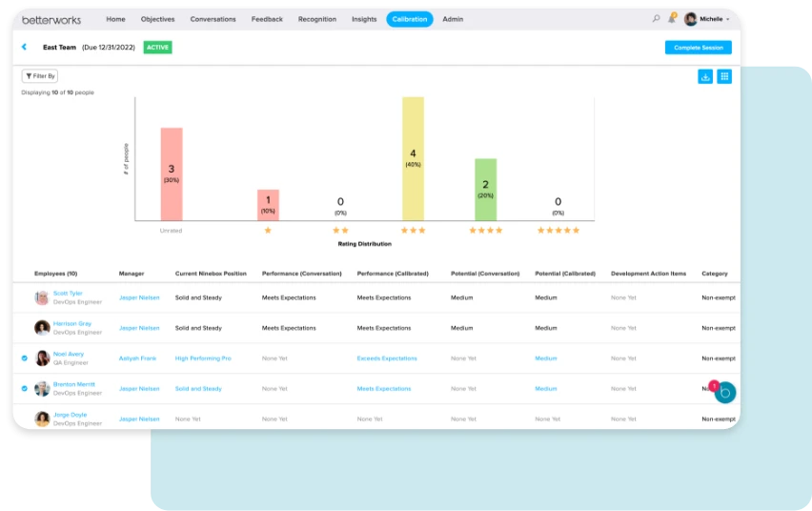Download the calibration data

(x=705, y=76)
